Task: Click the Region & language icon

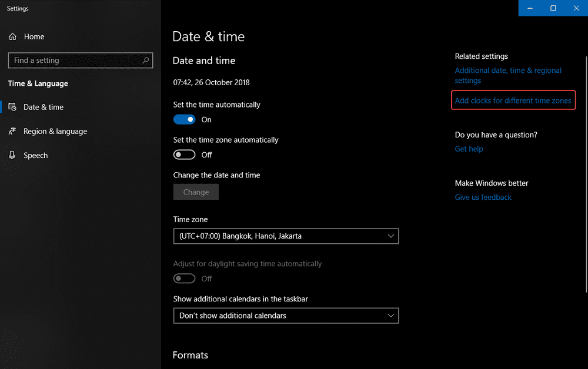Action: [12, 131]
